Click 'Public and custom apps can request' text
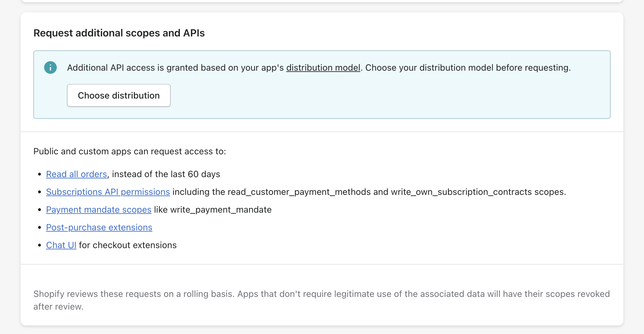The height and width of the screenshot is (334, 644). pyautogui.click(x=129, y=151)
